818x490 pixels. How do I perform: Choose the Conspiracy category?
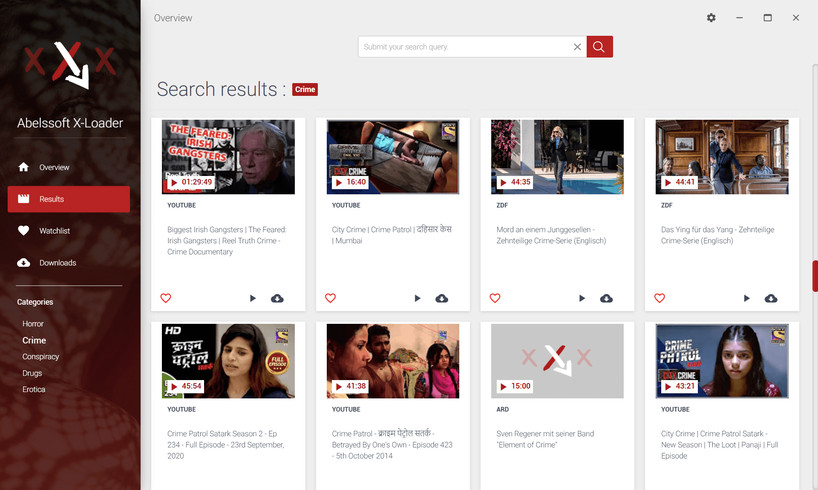[41, 356]
